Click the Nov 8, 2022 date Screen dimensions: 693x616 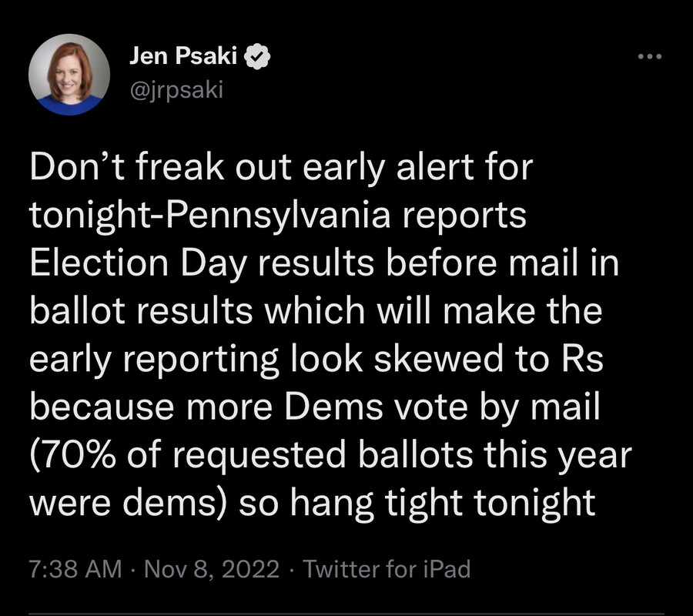(212, 569)
